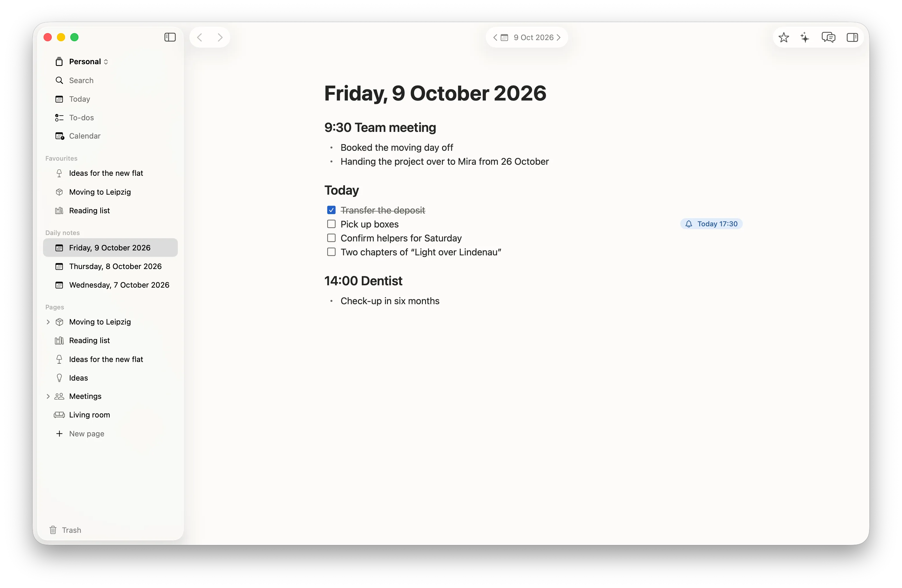Click the 14:00 Dentist heading
Viewport: 902px width, 588px height.
[363, 281]
